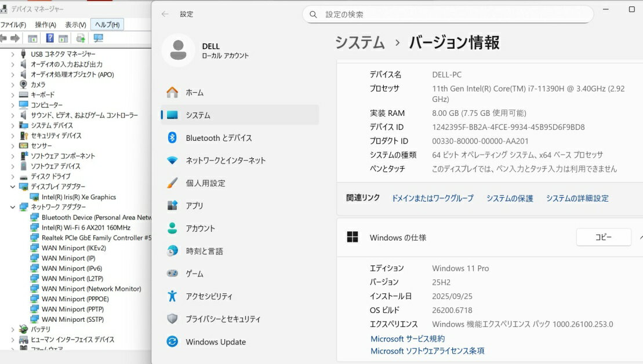
Task: Select the Intel(R) Iris(R) Xe Graphics device
Action: pyautogui.click(x=78, y=197)
